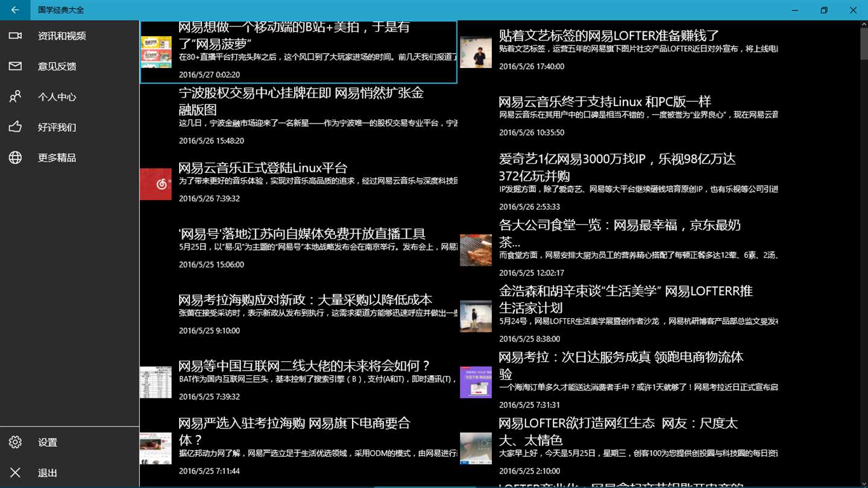
Task: Open article 网易云音乐终于支持Linux 和PC版一样
Action: (x=618, y=117)
